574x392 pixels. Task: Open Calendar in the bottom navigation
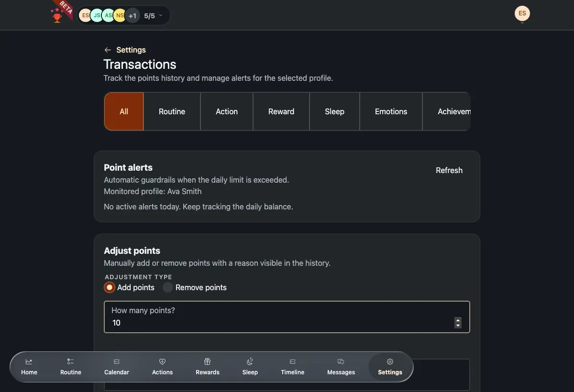[x=117, y=367]
